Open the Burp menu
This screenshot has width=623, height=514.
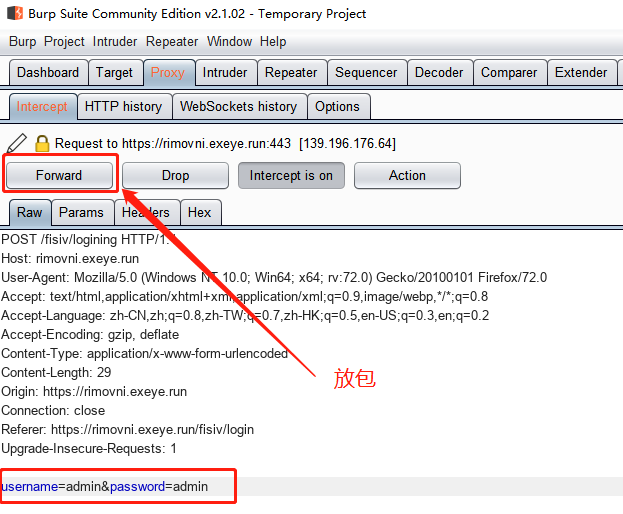click(23, 41)
